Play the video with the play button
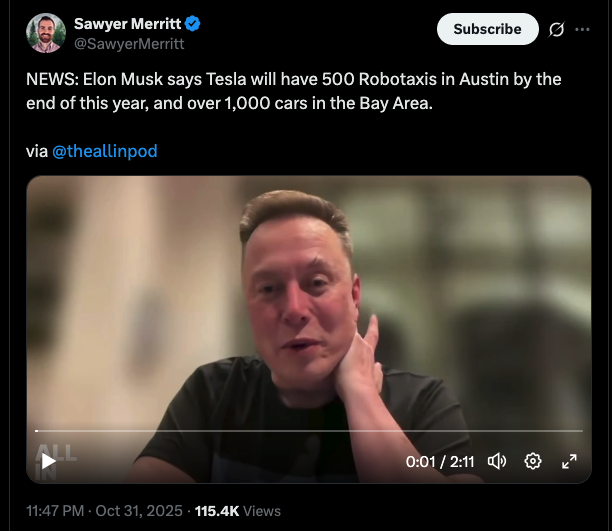 pyautogui.click(x=48, y=461)
